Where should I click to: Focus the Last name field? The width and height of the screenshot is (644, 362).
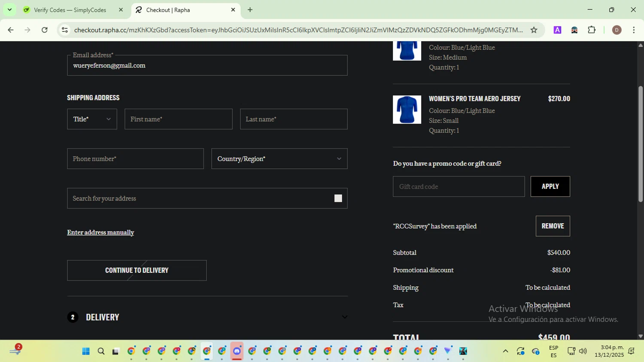pyautogui.click(x=294, y=119)
